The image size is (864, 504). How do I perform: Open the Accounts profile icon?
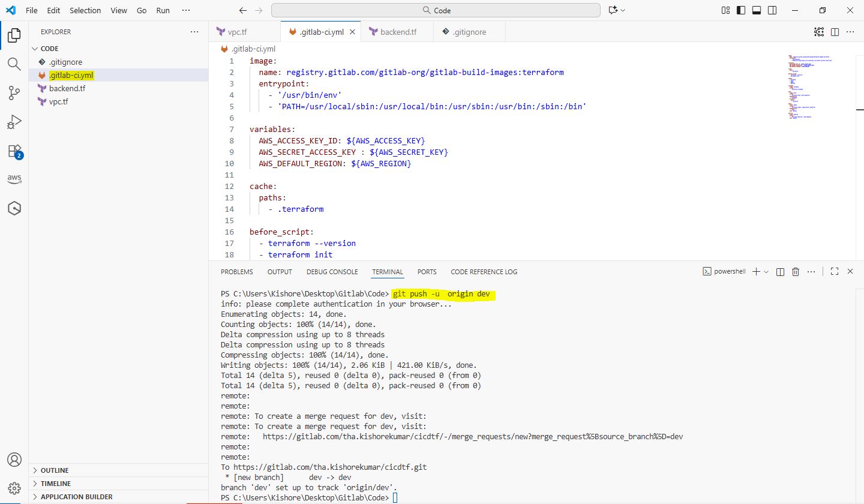point(14,460)
